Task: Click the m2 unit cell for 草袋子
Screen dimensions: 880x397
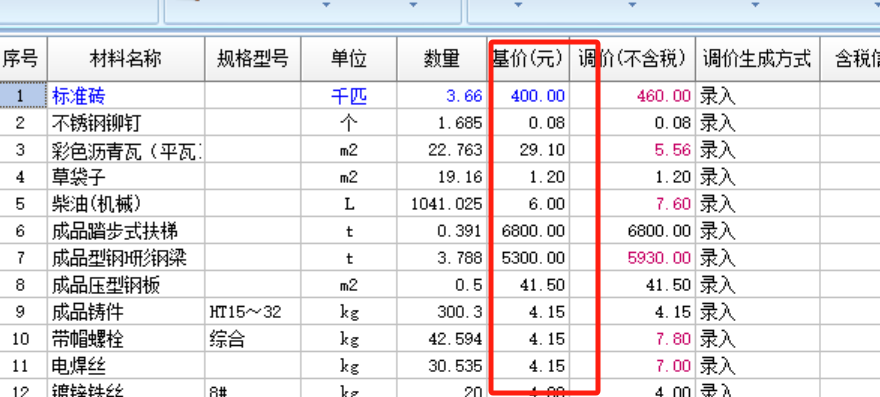Action: 349,176
